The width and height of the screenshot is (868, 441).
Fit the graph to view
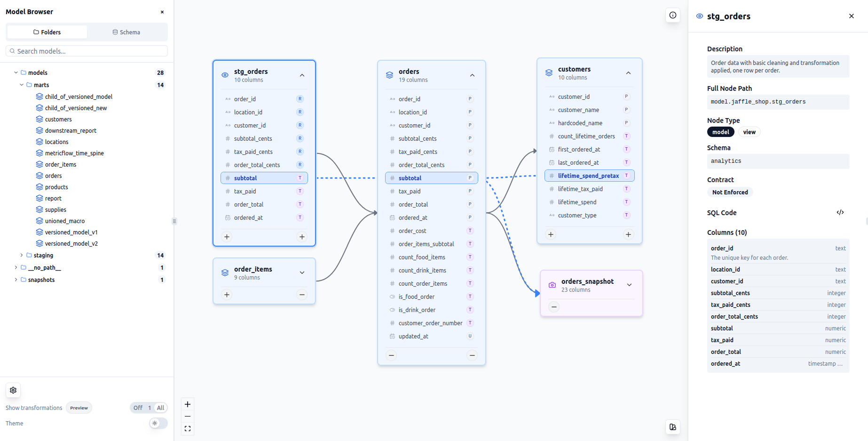coord(188,429)
